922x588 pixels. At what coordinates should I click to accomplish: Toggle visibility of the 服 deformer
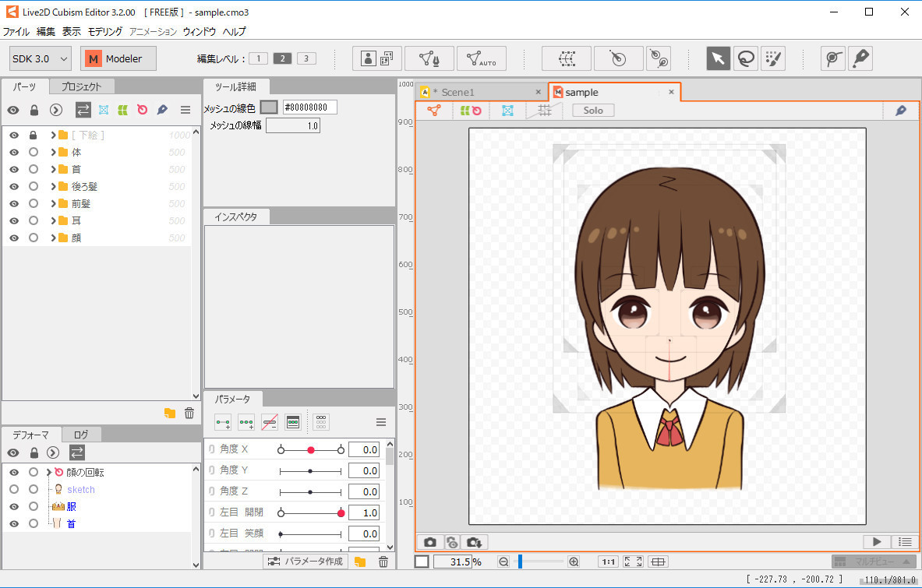(x=13, y=505)
